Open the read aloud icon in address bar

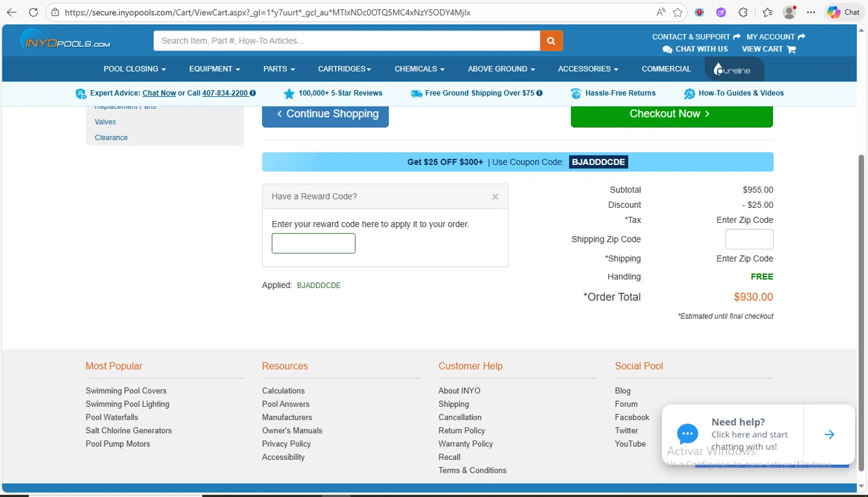(x=661, y=12)
